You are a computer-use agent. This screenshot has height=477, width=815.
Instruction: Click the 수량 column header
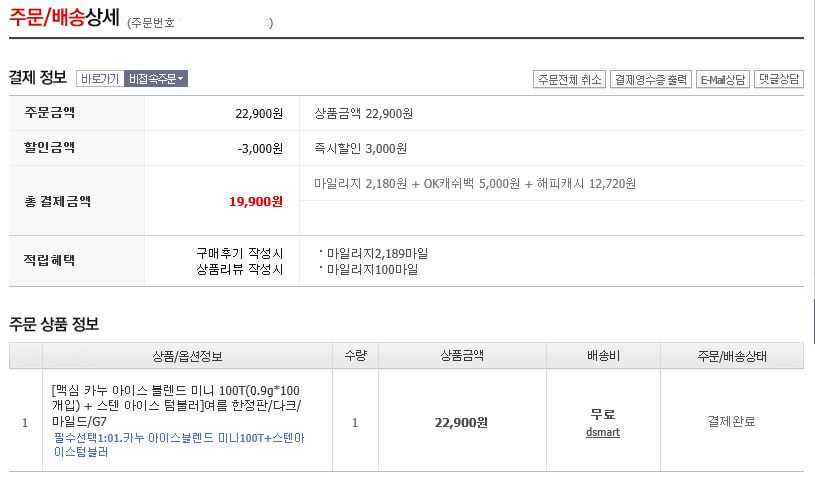[356, 356]
